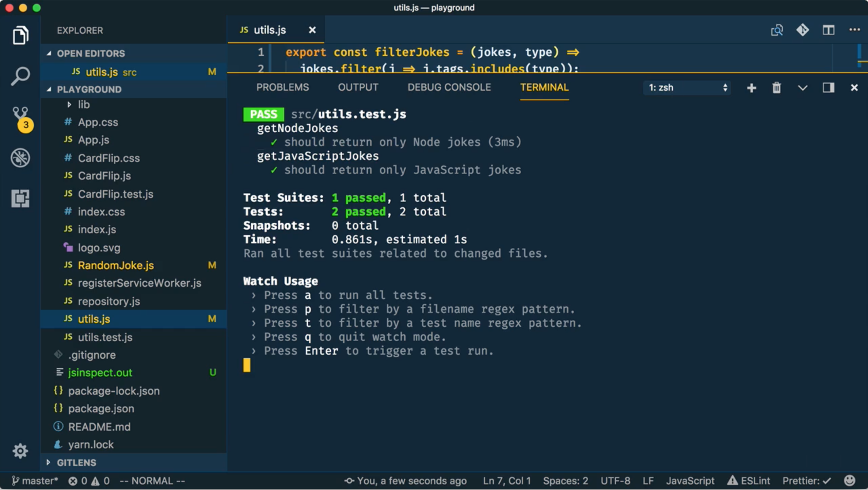Kill the terminal using the trash icon
Viewport: 868px width, 490px height.
coord(776,88)
